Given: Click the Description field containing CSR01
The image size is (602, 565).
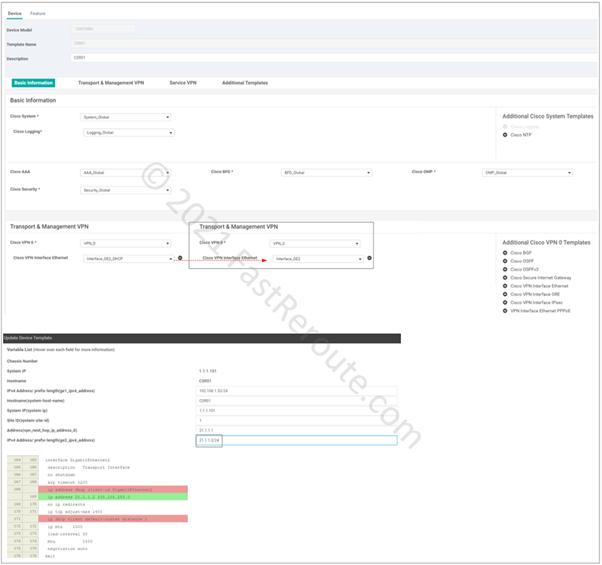Looking at the screenshot, I should 334,58.
